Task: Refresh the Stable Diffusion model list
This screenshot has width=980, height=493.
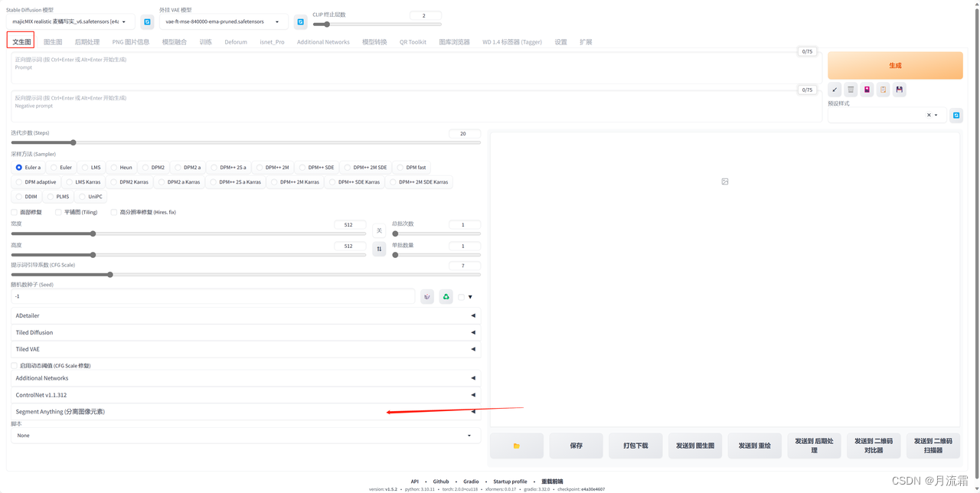Action: (x=147, y=22)
